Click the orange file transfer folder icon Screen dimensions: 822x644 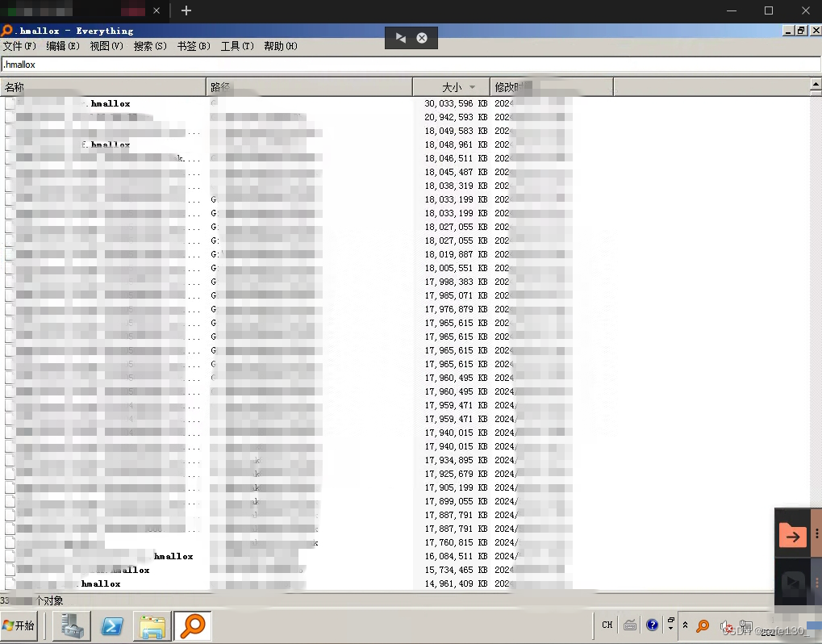[792, 535]
